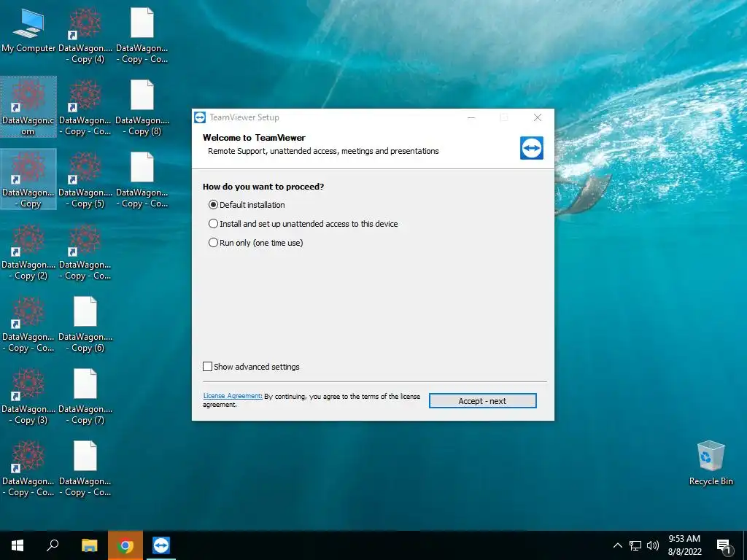Open the Windows Start menu
Image resolution: width=747 pixels, height=560 pixels.
point(18,545)
